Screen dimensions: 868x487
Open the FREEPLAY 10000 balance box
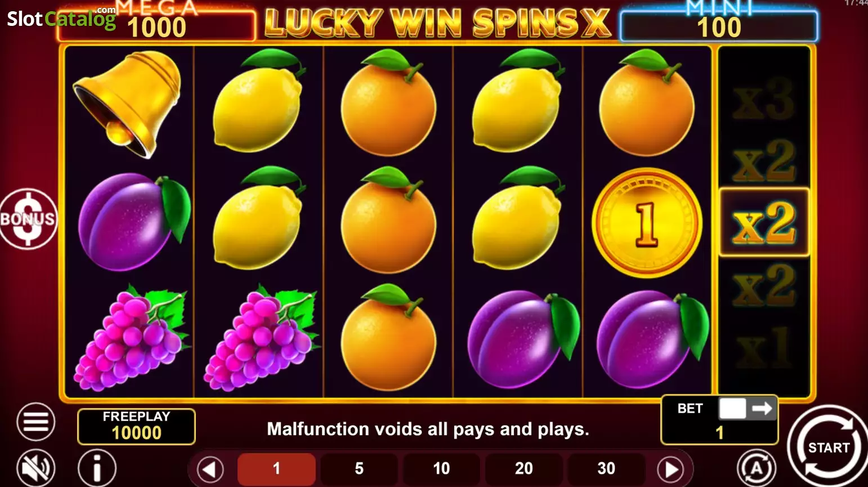(136, 426)
